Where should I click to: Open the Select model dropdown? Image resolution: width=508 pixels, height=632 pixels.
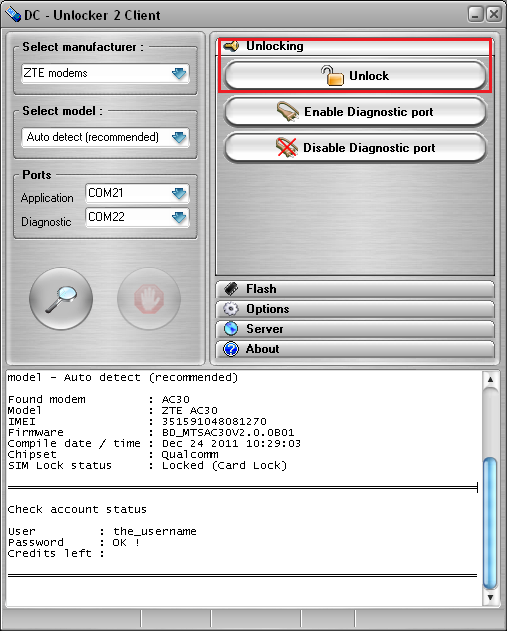tap(105, 137)
